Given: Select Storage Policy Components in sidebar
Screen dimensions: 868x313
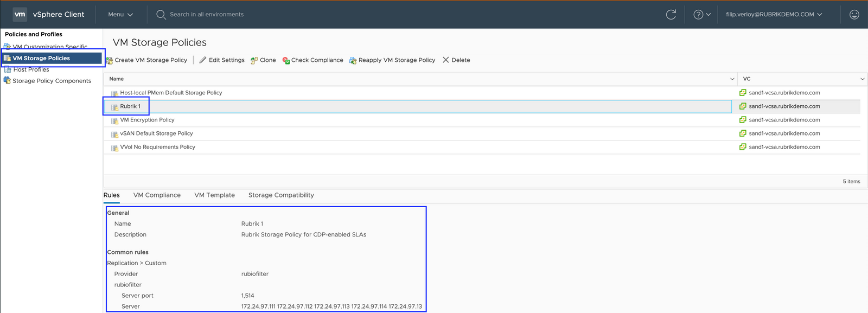Looking at the screenshot, I should [52, 81].
